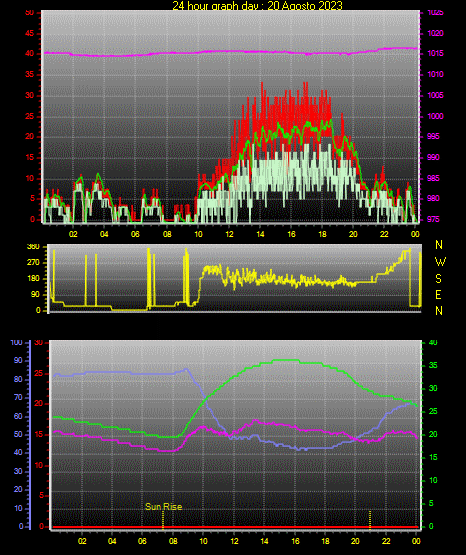
Task: Click the red 25 axis label in bottom chart
Action: 39,373
